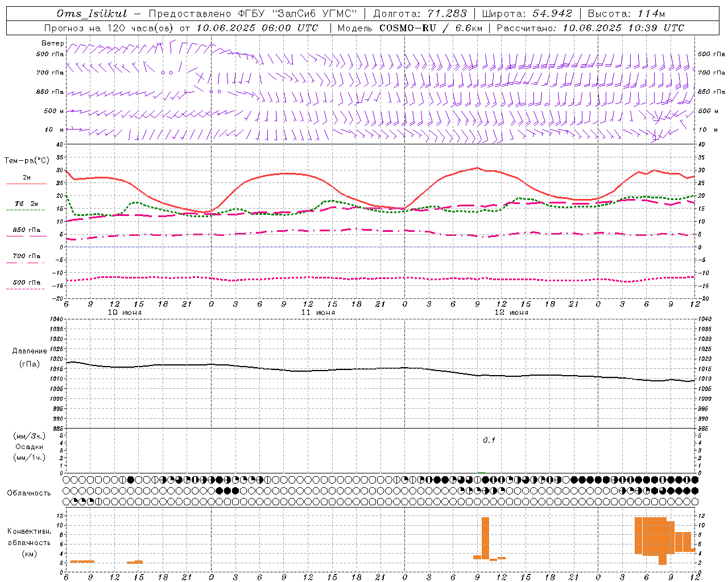The width and height of the screenshot is (728, 582).
Task: Click the "Осадки" precipitation label
Action: click(30, 447)
